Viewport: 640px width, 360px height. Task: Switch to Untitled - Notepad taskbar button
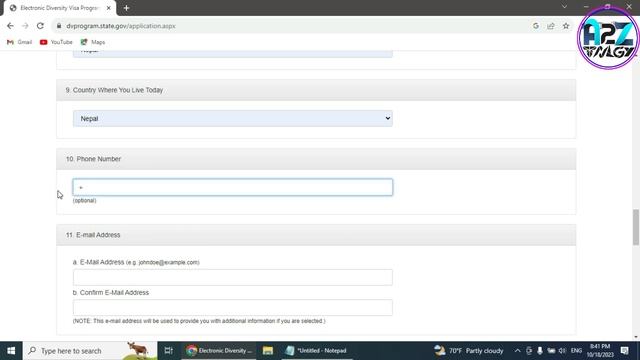[316, 351]
